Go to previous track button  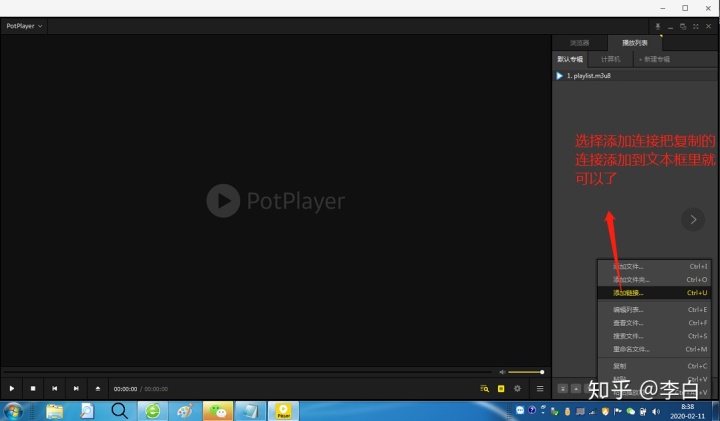pyautogui.click(x=55, y=388)
